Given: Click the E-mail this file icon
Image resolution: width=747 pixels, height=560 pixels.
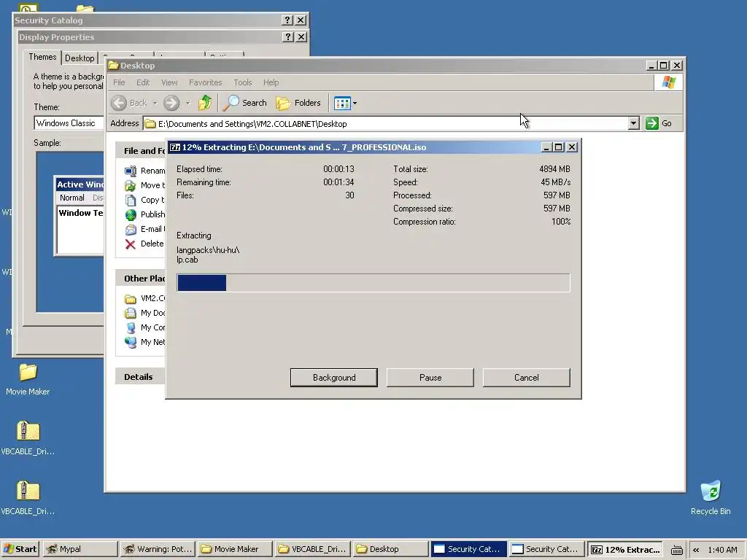Looking at the screenshot, I should click(x=131, y=230).
